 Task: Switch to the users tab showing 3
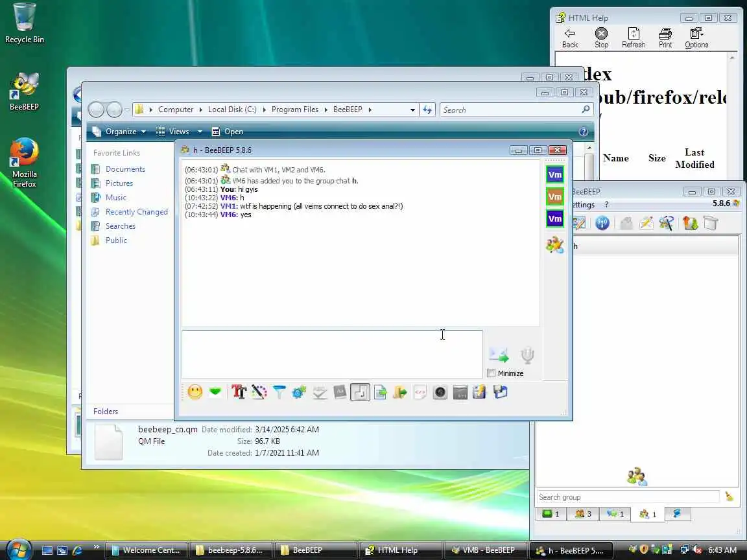click(583, 514)
